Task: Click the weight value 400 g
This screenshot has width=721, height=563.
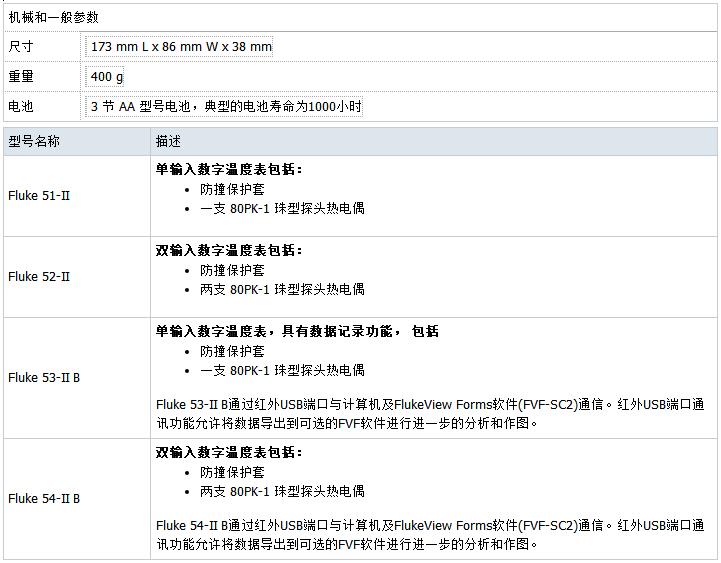Action: (107, 76)
